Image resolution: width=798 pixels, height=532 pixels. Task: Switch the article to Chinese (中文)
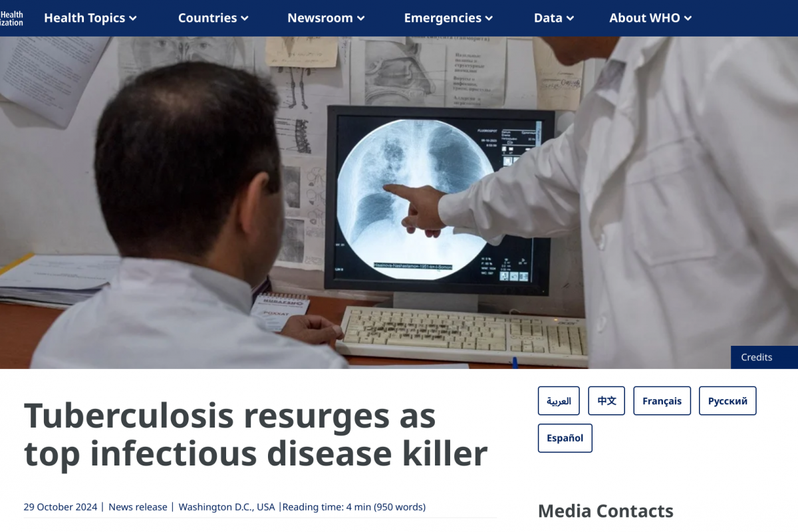click(606, 401)
